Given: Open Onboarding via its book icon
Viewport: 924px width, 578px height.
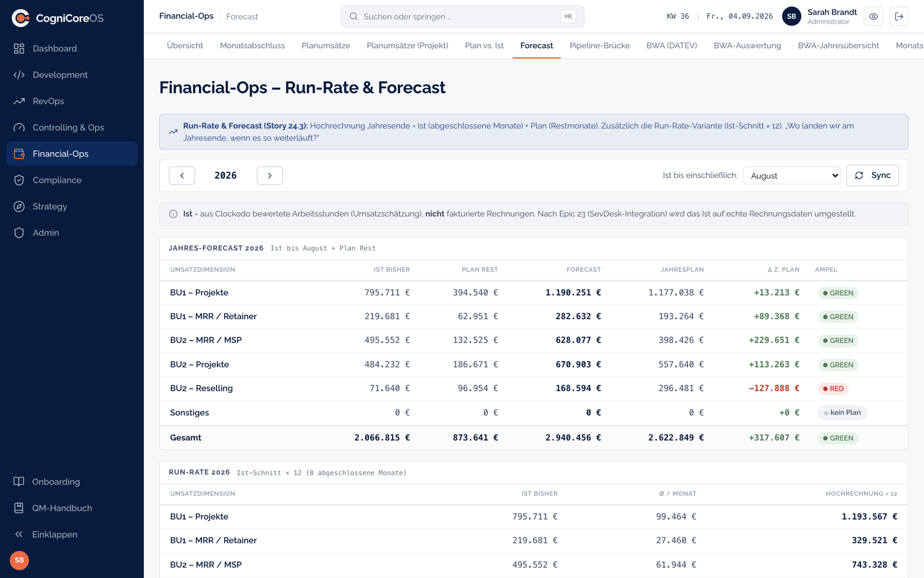Looking at the screenshot, I should tap(19, 481).
